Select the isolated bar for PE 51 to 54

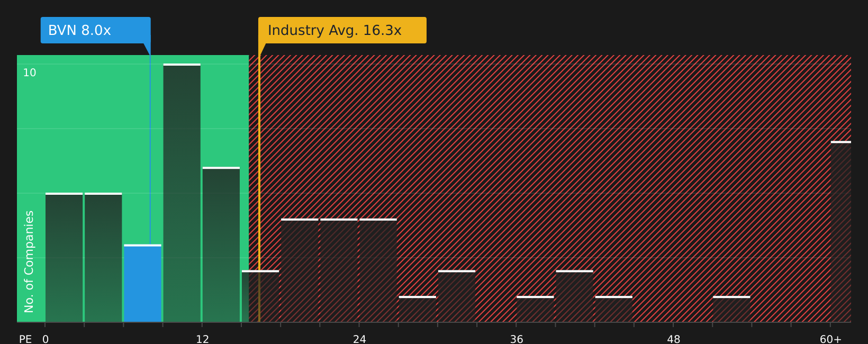click(x=731, y=309)
